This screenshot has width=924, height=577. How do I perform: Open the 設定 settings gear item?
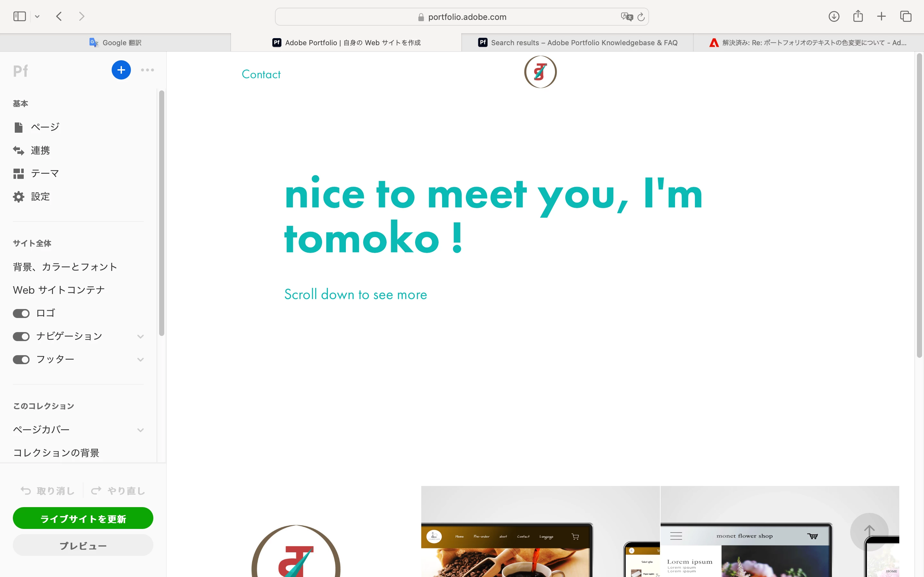pyautogui.click(x=40, y=197)
